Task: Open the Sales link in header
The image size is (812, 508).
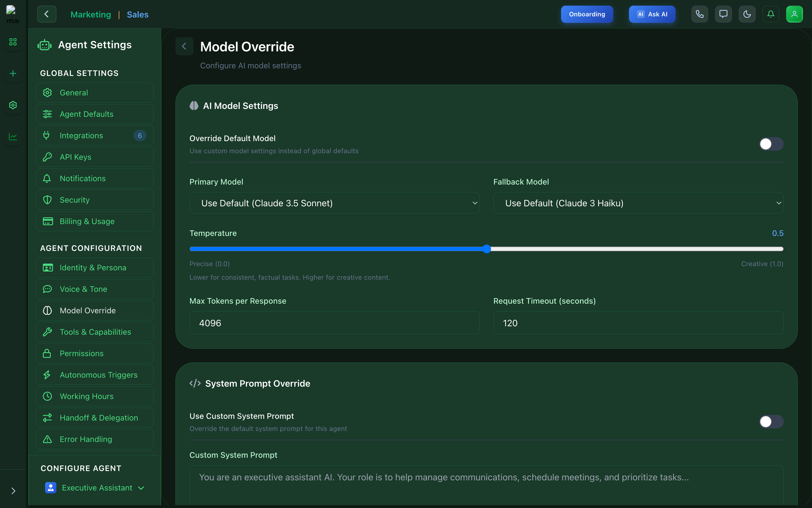Action: click(138, 14)
